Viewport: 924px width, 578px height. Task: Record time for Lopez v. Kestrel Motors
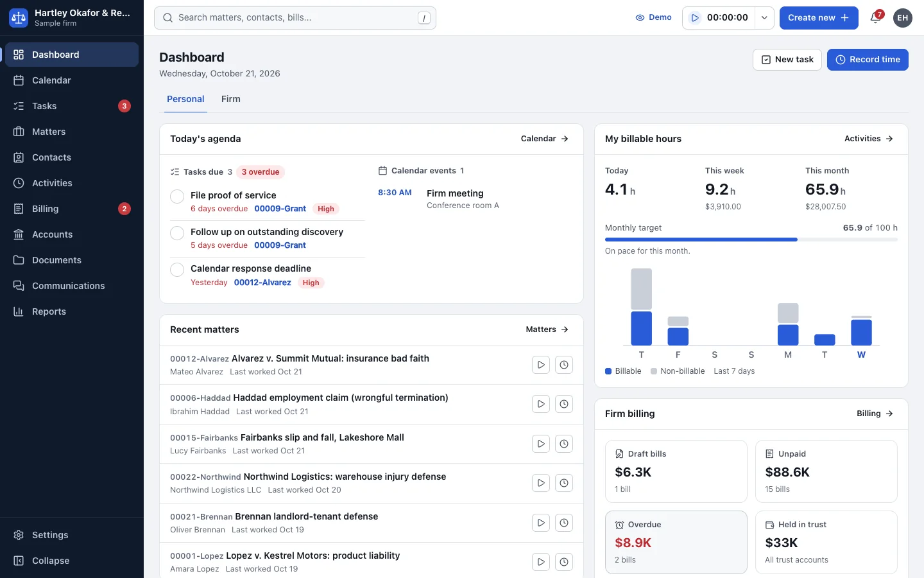(564, 562)
